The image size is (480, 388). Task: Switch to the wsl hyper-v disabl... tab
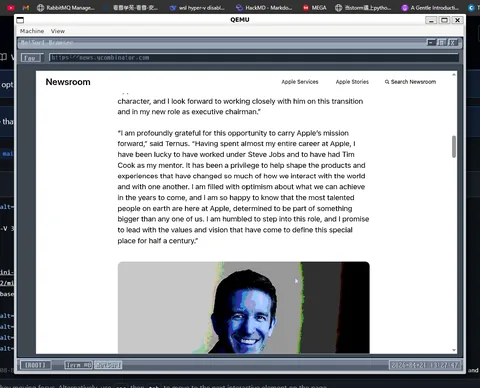(197, 7)
